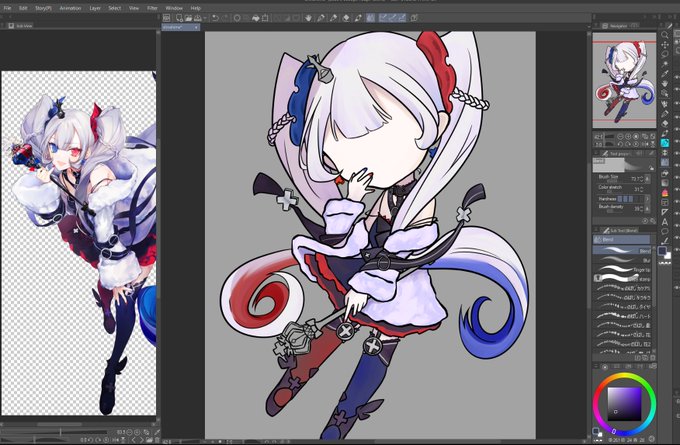This screenshot has width=680, height=445.
Task: Zoom out in the Navigator panel
Action: click(x=620, y=137)
